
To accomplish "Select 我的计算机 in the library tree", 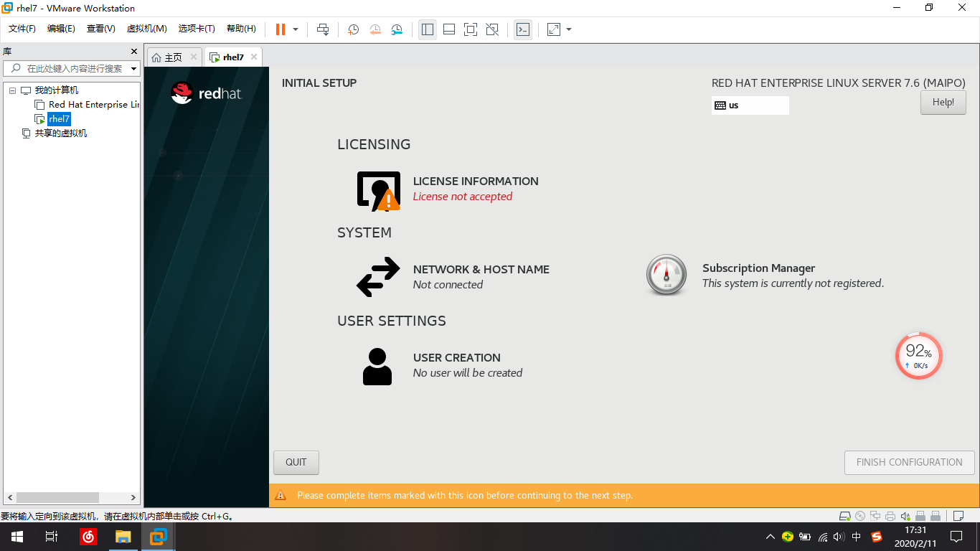I will click(57, 90).
